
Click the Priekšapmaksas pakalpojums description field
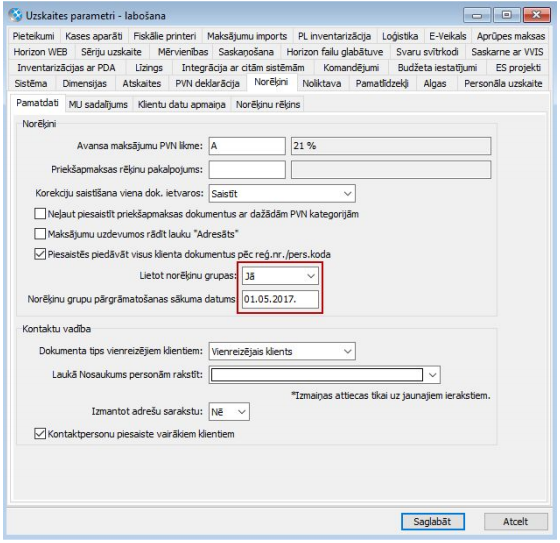tap(391, 169)
